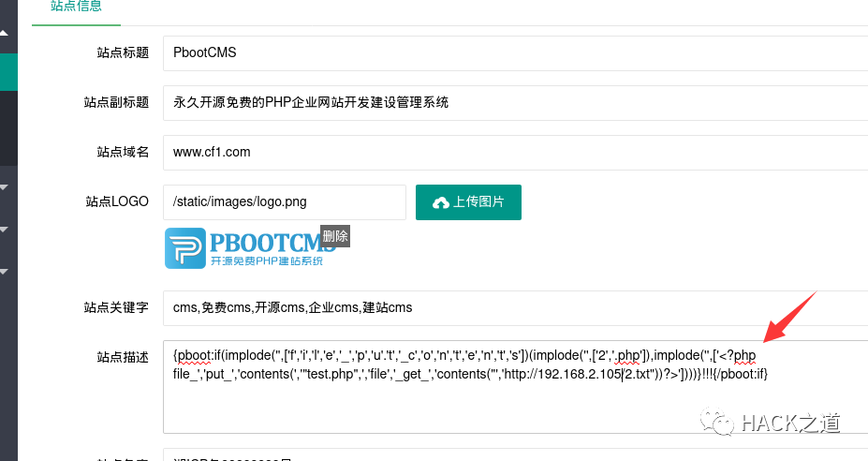Viewport: 868px width, 461px height.
Task: Expand the third collapsed sidebar menu arrow
Action: [4, 272]
